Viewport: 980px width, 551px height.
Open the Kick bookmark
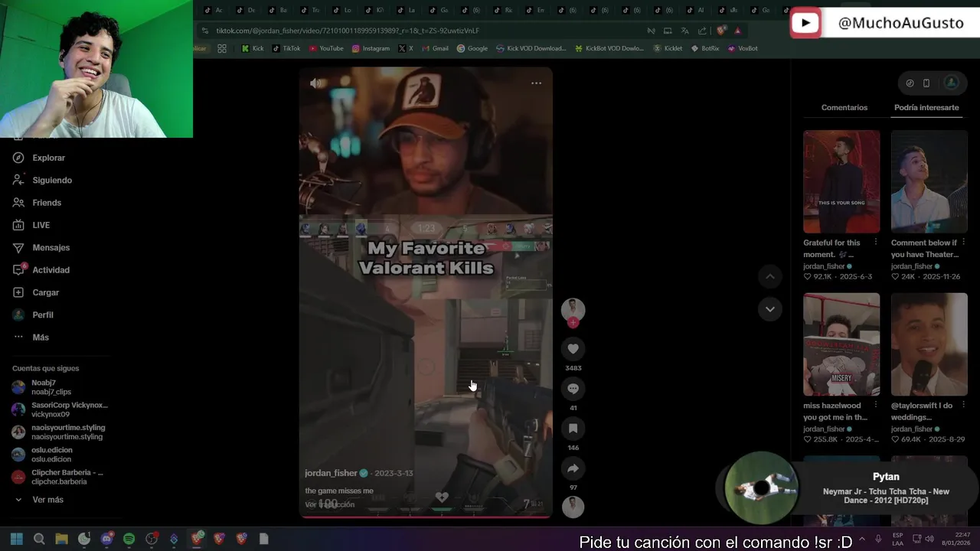coord(253,48)
